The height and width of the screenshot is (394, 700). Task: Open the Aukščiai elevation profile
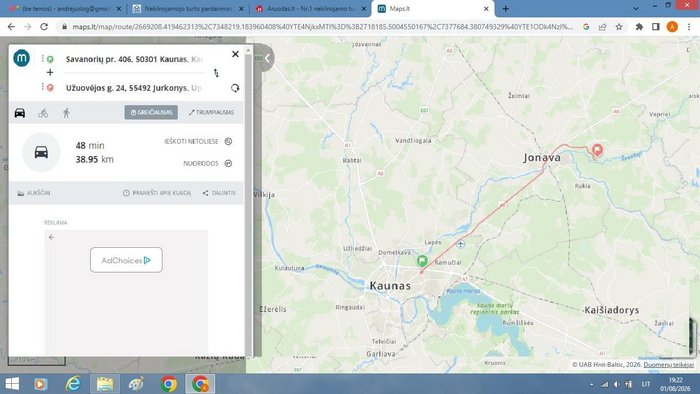33,193
